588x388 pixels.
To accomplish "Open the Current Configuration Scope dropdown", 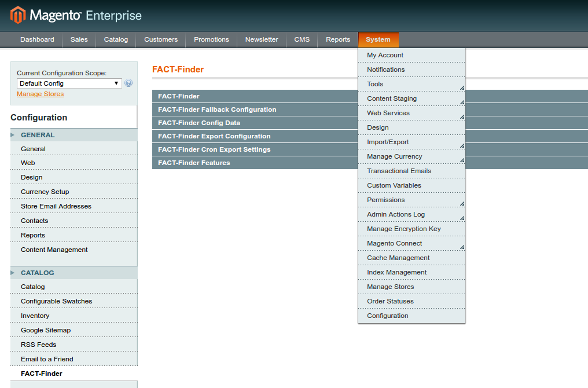I will pyautogui.click(x=68, y=83).
